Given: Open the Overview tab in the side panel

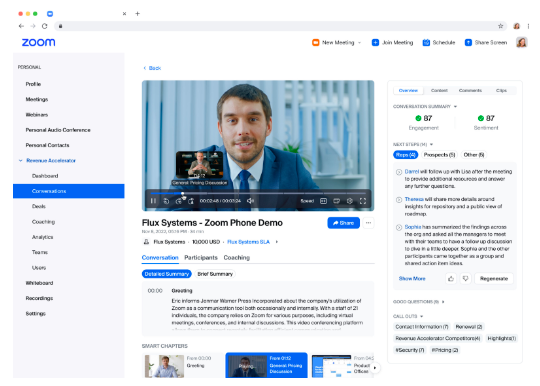Looking at the screenshot, I should pos(408,91).
